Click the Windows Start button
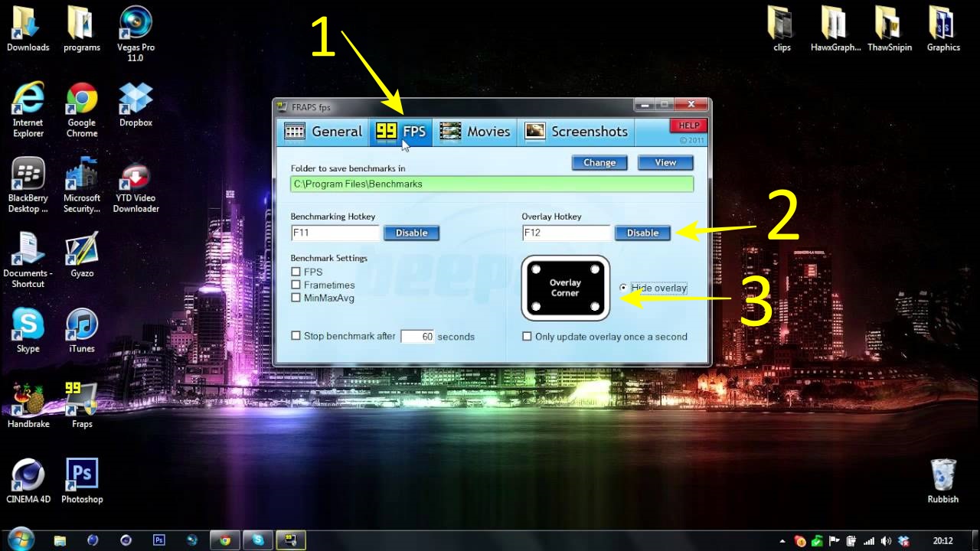Screen dimensions: 980x551 21,539
